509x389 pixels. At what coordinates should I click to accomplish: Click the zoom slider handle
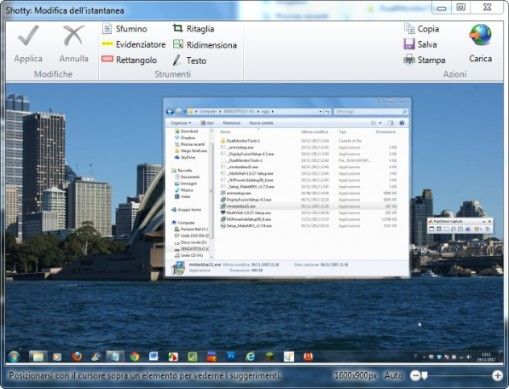(x=424, y=376)
